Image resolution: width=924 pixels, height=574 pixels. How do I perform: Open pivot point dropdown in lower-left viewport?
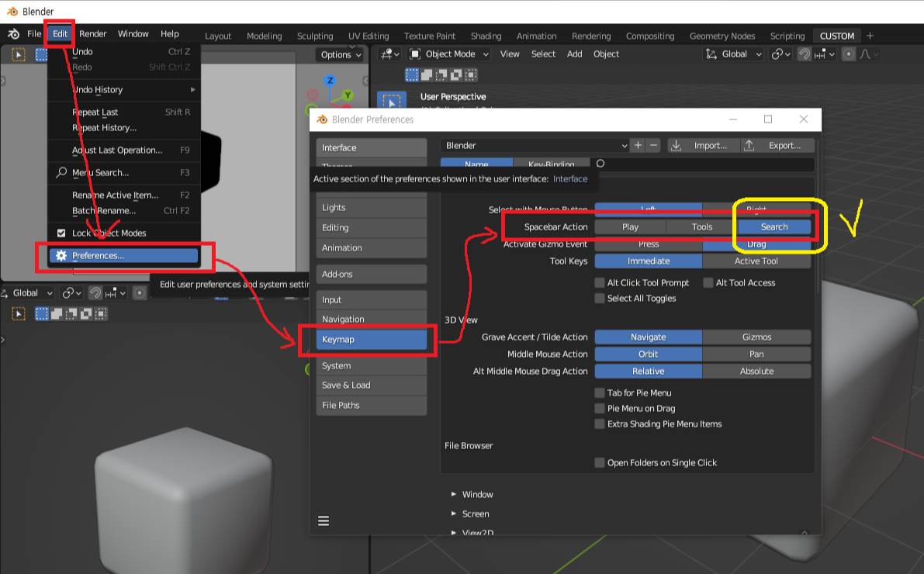point(71,293)
